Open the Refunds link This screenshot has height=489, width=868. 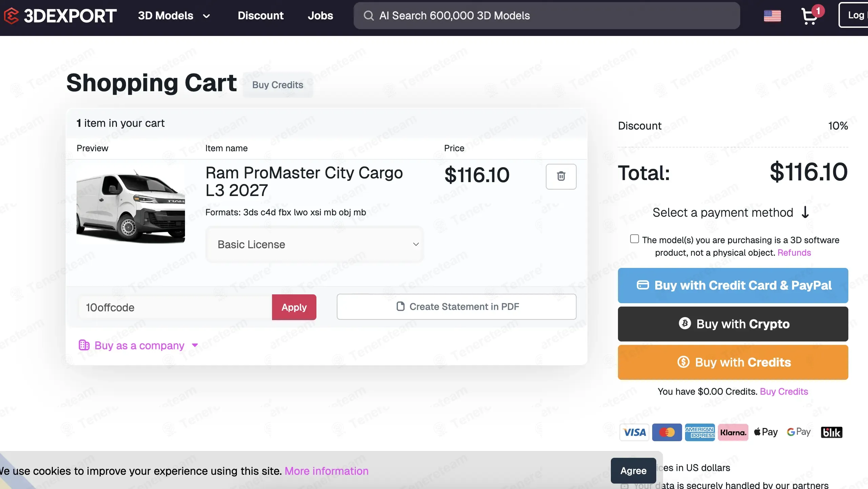click(794, 253)
